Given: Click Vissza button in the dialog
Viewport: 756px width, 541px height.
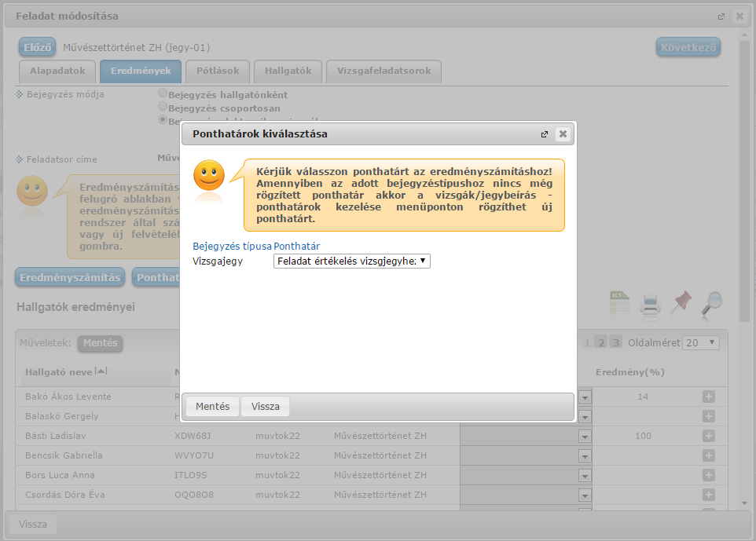Looking at the screenshot, I should pyautogui.click(x=265, y=406).
